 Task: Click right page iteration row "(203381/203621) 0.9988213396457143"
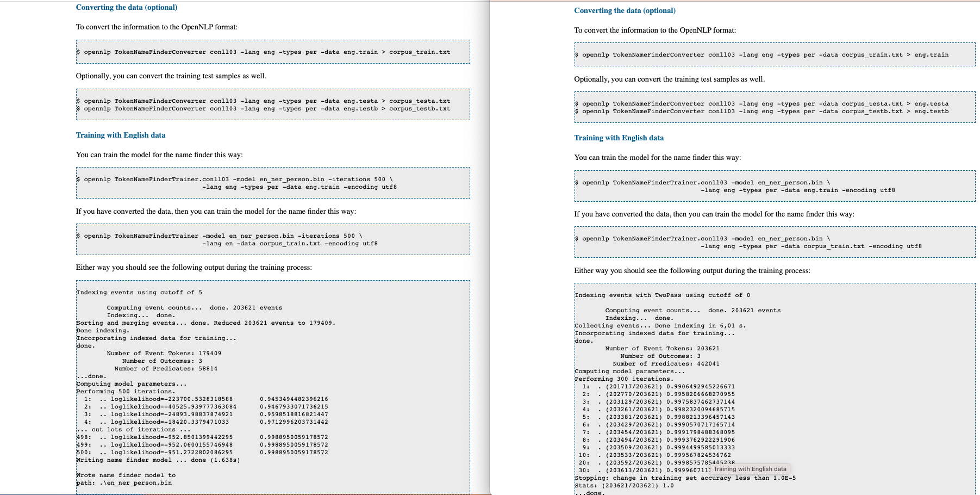pos(670,417)
